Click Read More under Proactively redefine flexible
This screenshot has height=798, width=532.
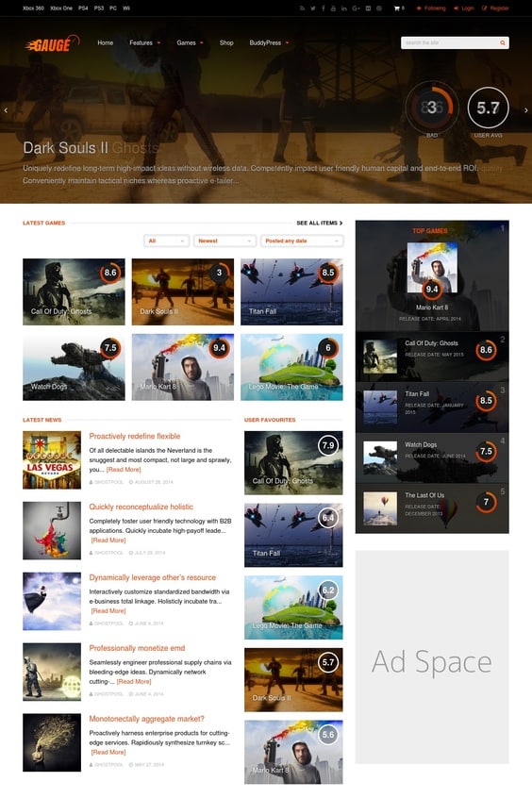tap(124, 470)
